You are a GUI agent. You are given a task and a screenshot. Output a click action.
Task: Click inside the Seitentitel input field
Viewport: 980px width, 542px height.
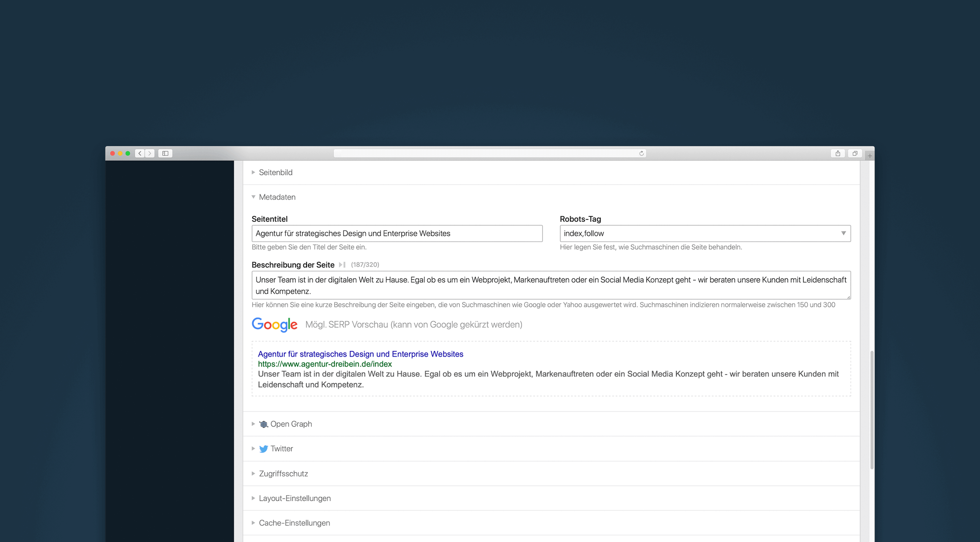point(397,233)
